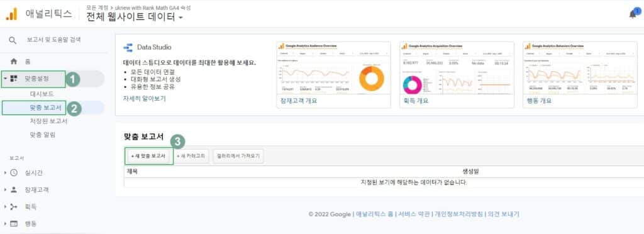Open the 전체 웹사이트 데이터 view dropdown
This screenshot has height=234, width=644.
click(x=135, y=17)
